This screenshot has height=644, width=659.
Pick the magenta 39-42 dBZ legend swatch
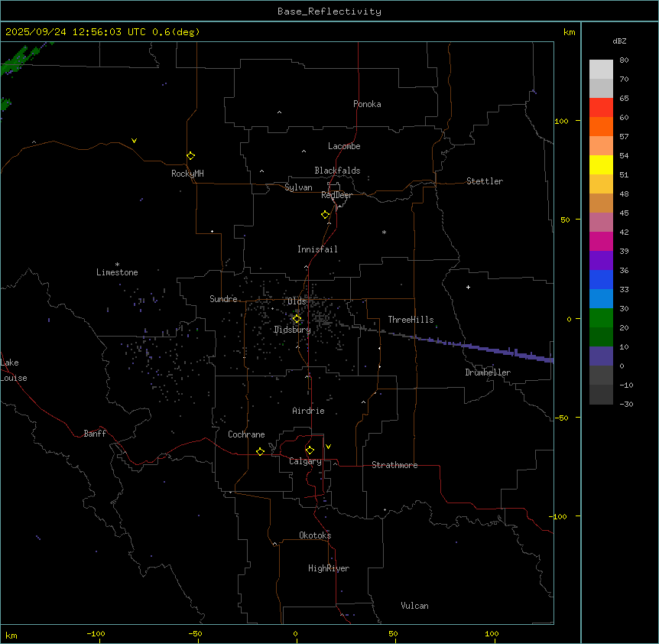point(601,242)
